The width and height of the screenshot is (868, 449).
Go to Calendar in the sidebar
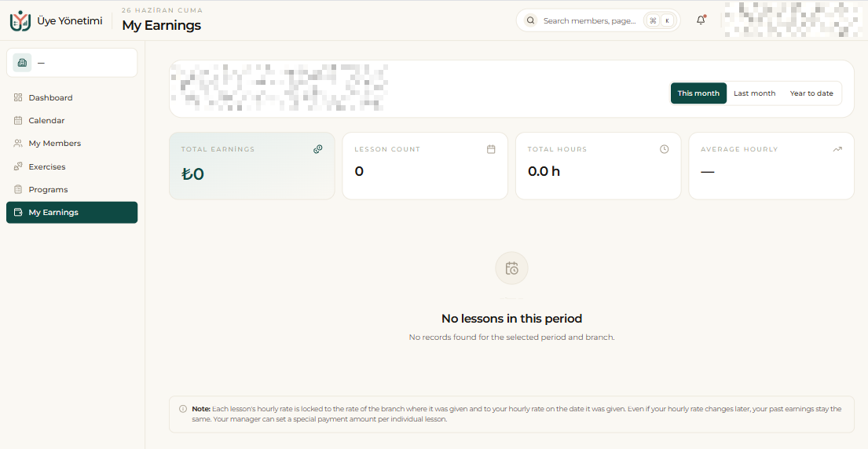coord(72,120)
